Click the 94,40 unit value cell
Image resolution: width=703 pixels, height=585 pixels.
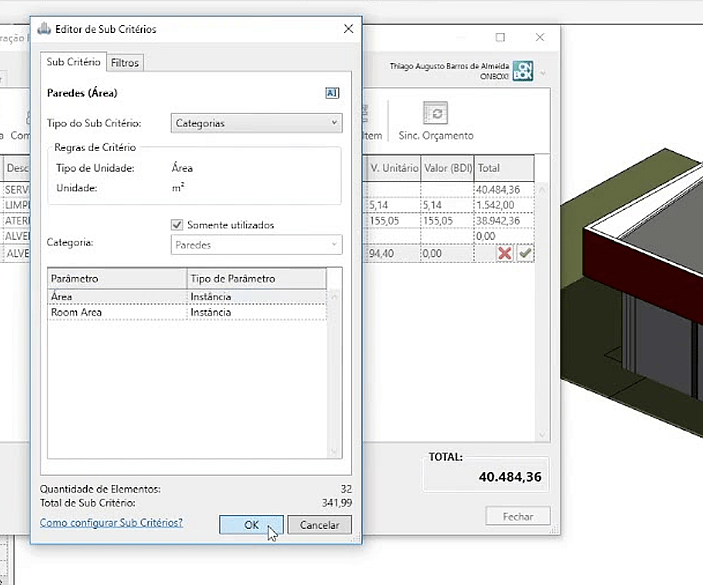coord(394,253)
